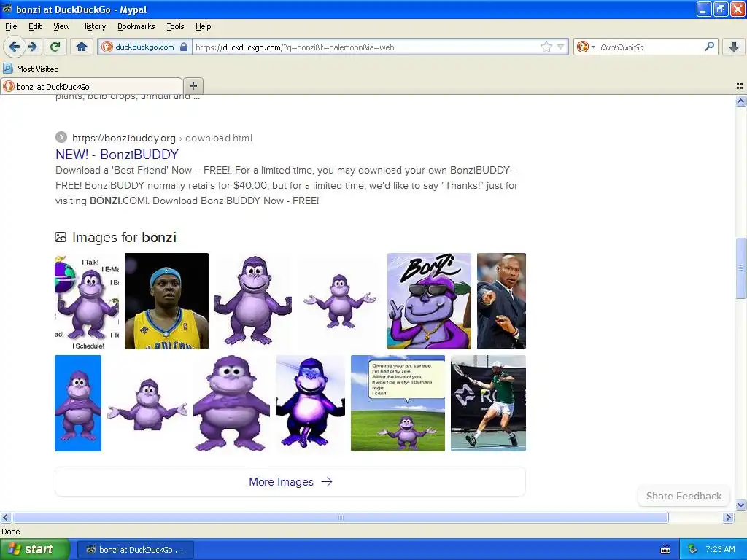This screenshot has width=747, height=560.
Task: Click the bonzibuddy.org result URL
Action: pyautogui.click(x=124, y=138)
